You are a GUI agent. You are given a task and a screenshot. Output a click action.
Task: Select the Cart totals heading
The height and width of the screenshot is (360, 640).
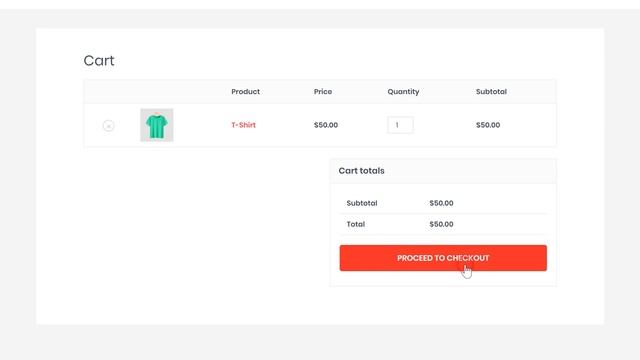click(x=361, y=171)
